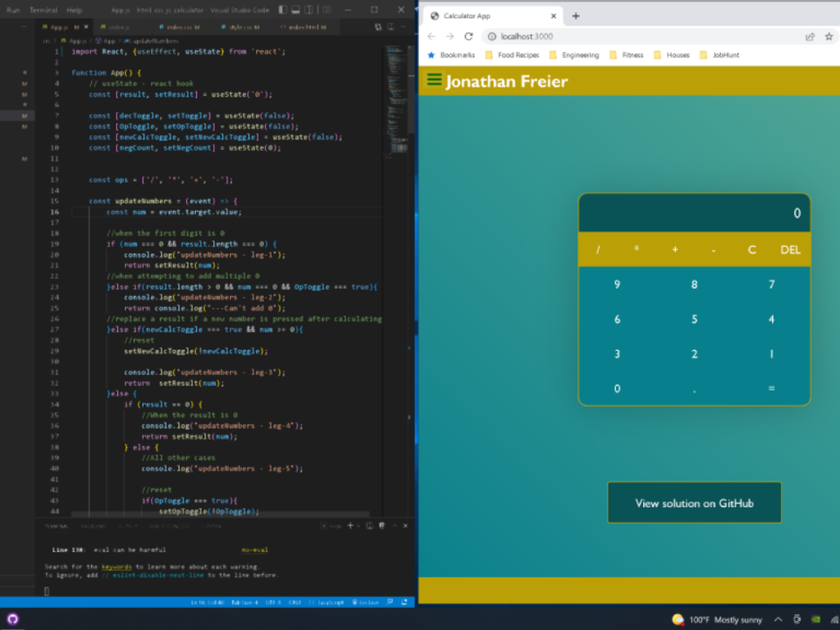The width and height of the screenshot is (840, 630).
Task: Bookmark this page with the star icon
Action: [x=829, y=36]
